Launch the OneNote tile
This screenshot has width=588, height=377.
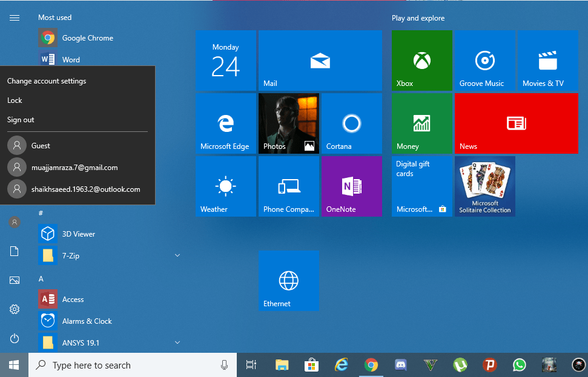(x=351, y=186)
